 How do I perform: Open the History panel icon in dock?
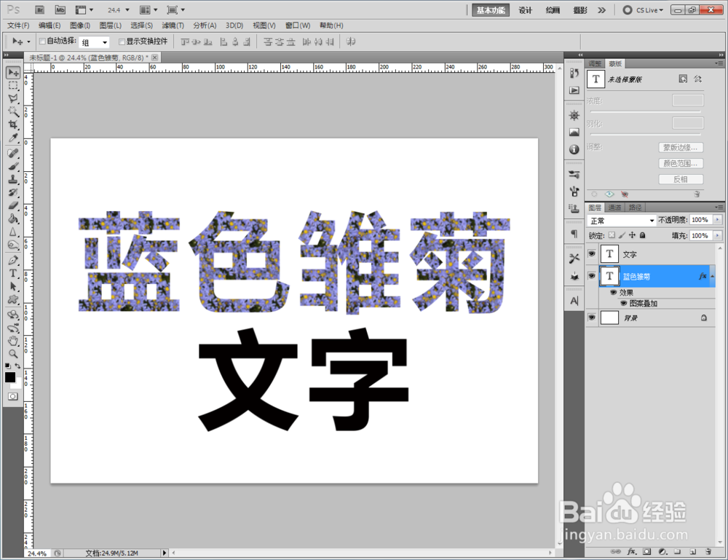574,74
